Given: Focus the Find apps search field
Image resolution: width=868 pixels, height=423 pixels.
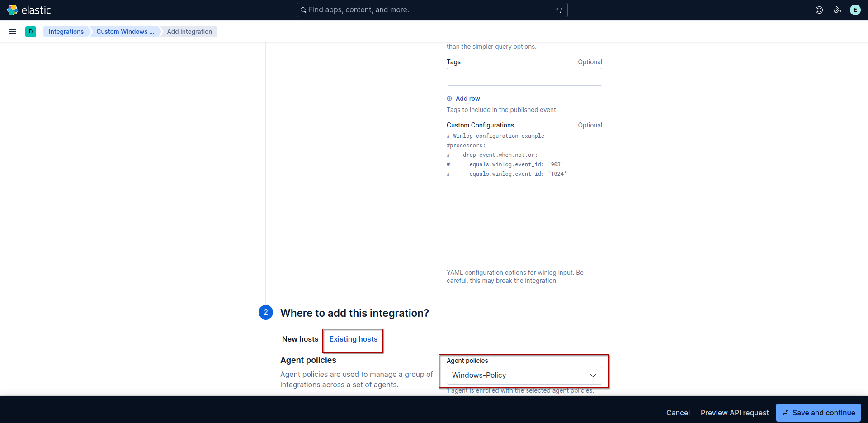Looking at the screenshot, I should (x=432, y=10).
